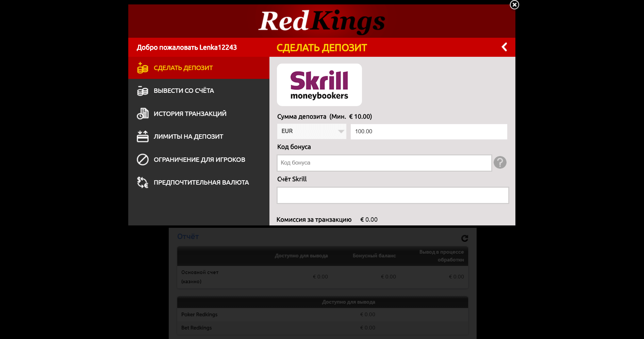Expand the EUR currency dropdown
644x339 pixels.
coord(312,131)
